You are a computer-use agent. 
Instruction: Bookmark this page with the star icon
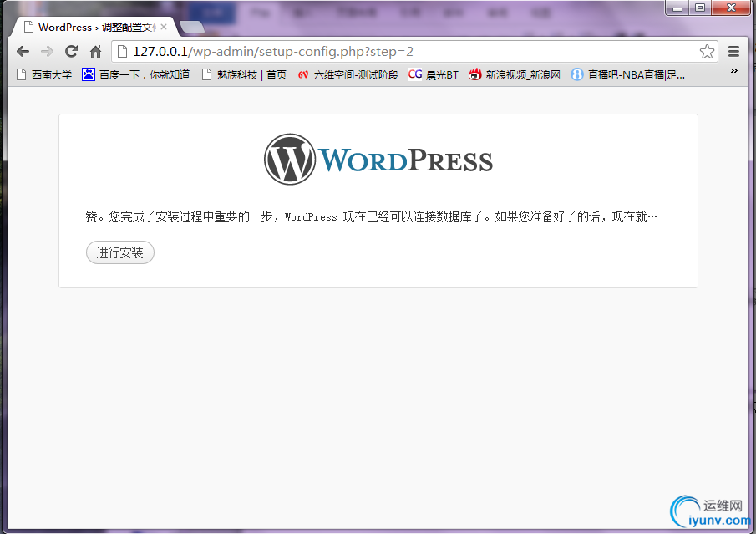tap(707, 51)
